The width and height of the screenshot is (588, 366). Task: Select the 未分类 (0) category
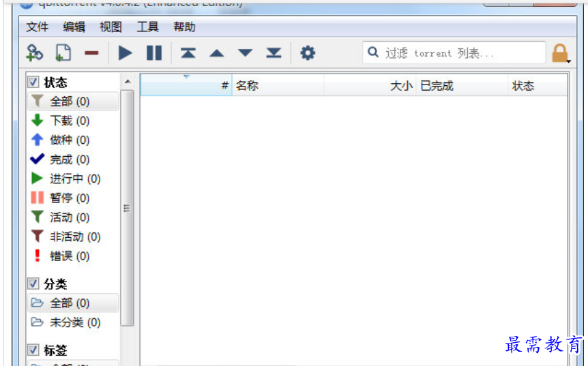[73, 322]
